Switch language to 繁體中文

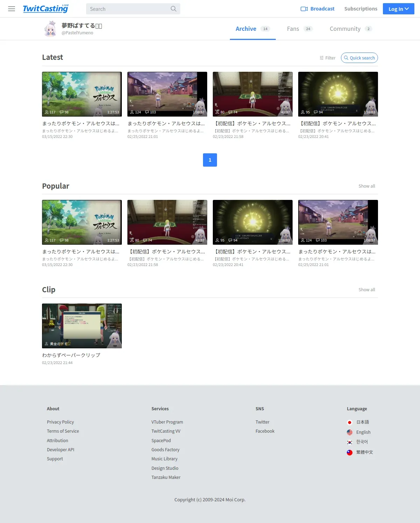point(365,452)
